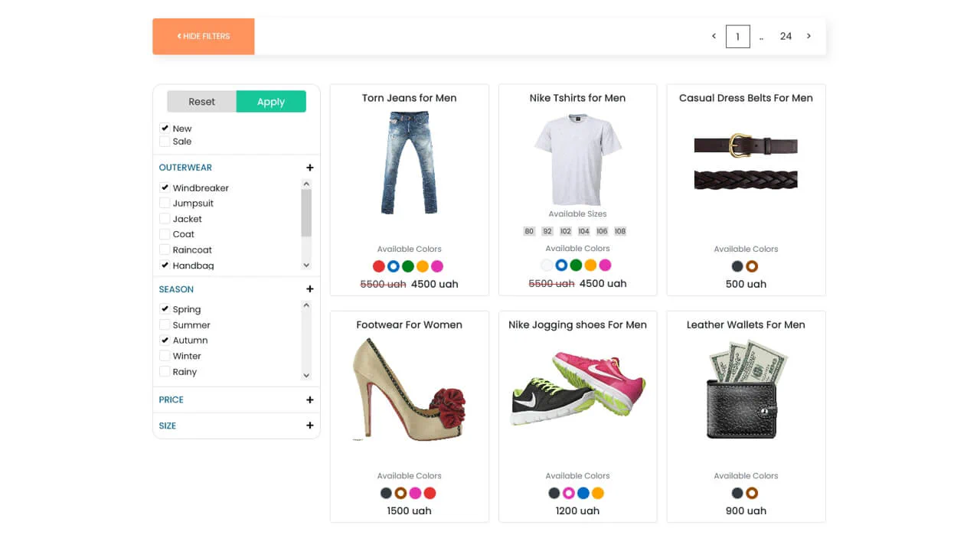
Task: Uncheck Spring season filter
Action: [x=165, y=309]
